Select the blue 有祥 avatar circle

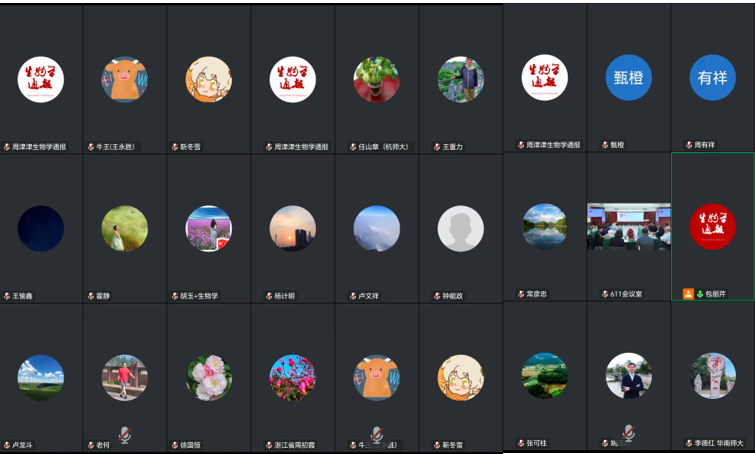point(712,78)
